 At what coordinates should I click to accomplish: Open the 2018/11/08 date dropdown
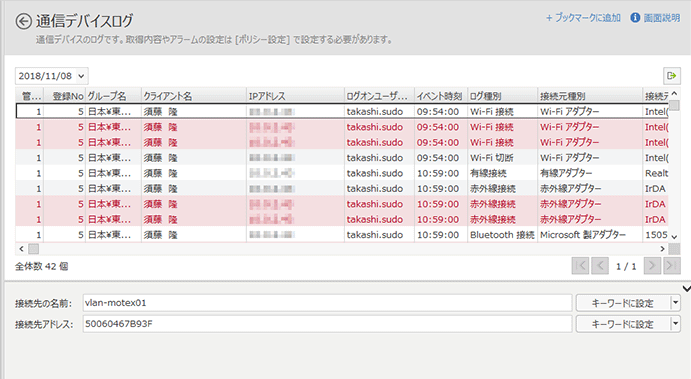click(x=52, y=76)
